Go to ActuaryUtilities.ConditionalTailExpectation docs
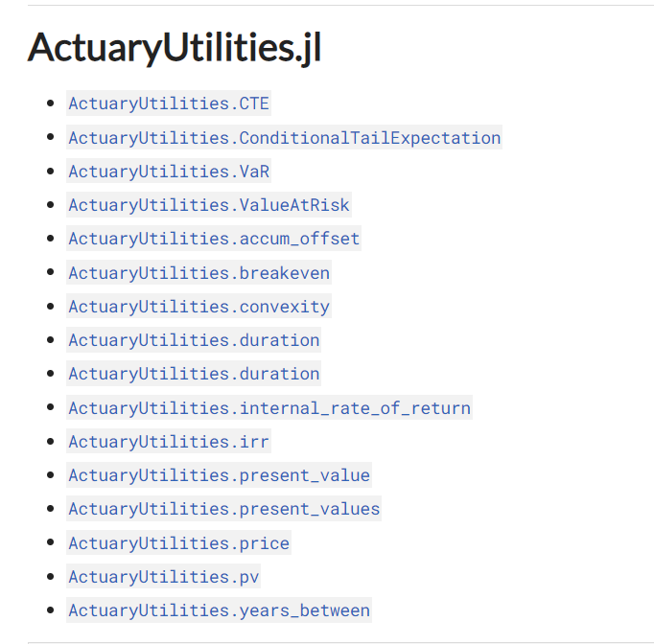 pyautogui.click(x=284, y=138)
